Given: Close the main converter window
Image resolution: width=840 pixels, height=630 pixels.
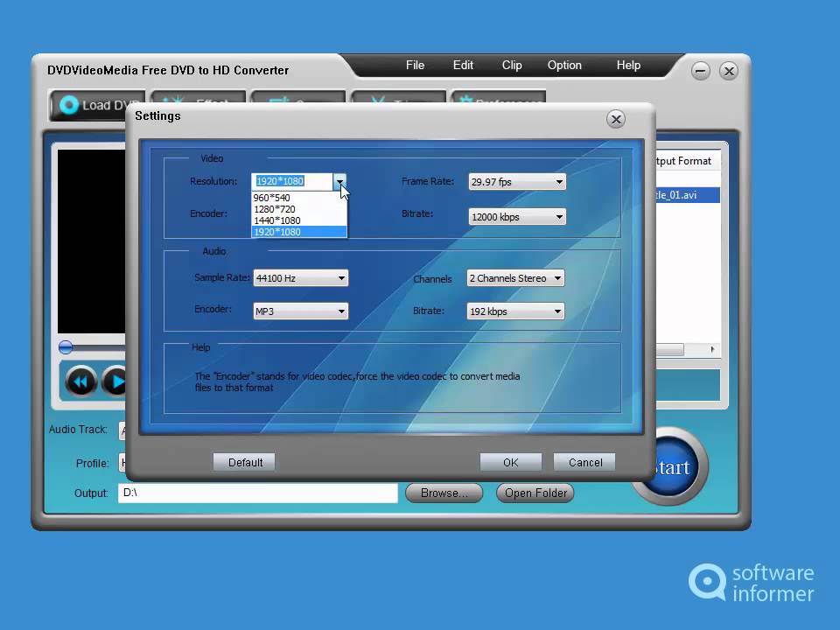Looking at the screenshot, I should click(729, 71).
